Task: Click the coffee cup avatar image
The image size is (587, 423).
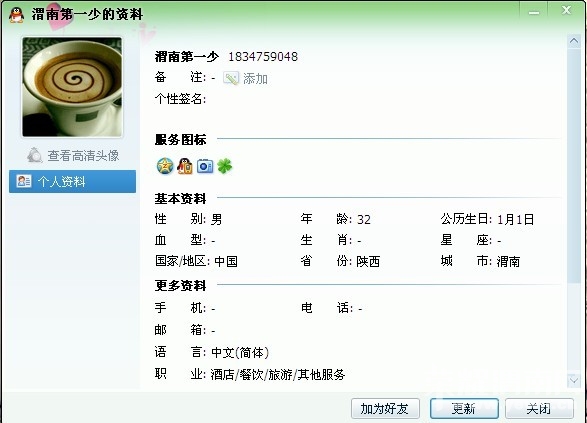Action: [x=72, y=87]
